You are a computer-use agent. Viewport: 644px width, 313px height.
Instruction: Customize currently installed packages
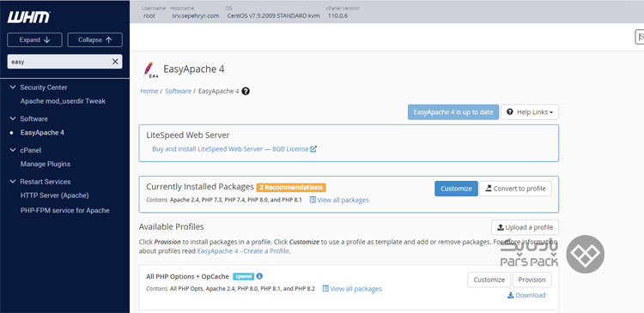tap(456, 189)
